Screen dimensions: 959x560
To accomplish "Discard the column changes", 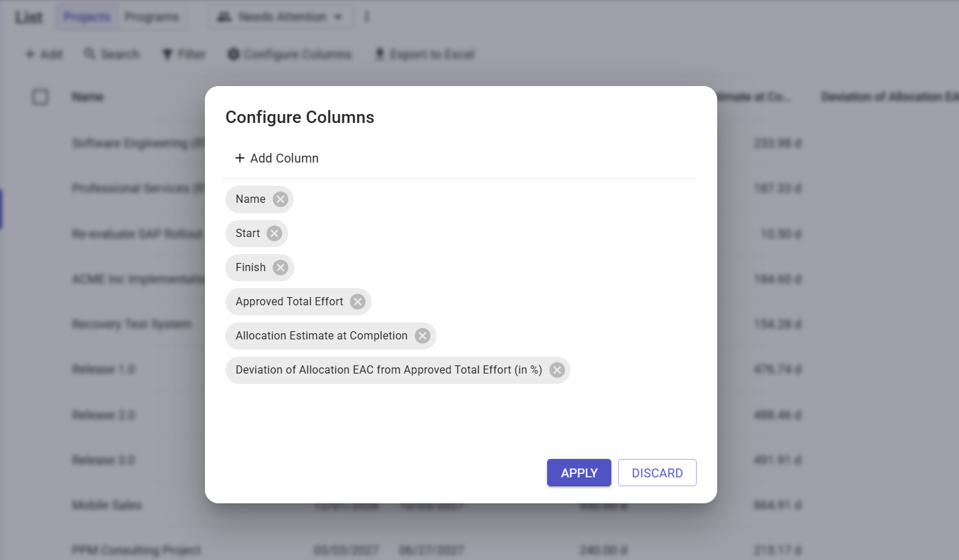I will point(657,473).
